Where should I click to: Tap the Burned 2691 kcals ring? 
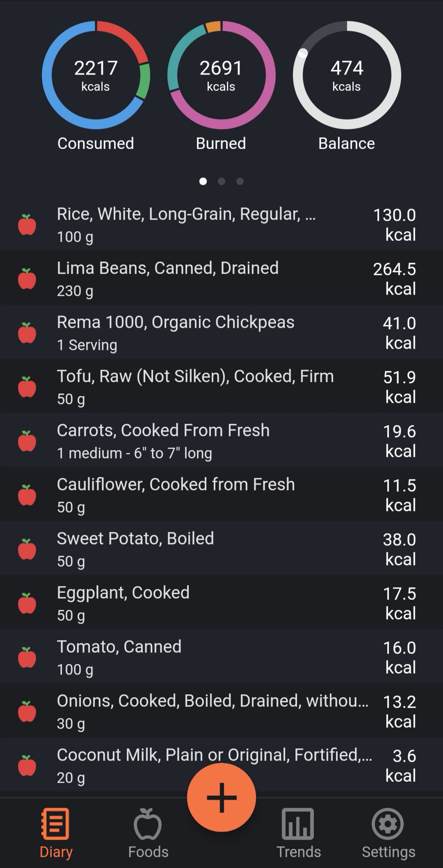(x=221, y=75)
